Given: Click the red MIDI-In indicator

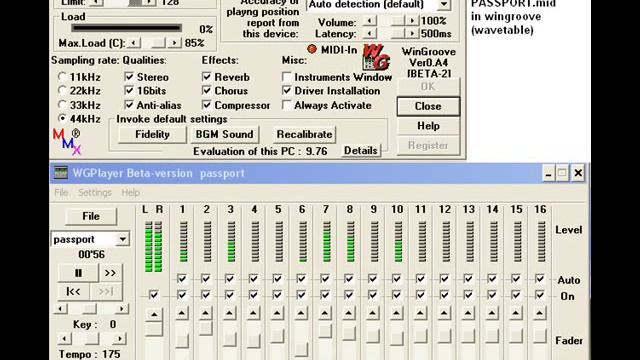Looking at the screenshot, I should pos(312,49).
